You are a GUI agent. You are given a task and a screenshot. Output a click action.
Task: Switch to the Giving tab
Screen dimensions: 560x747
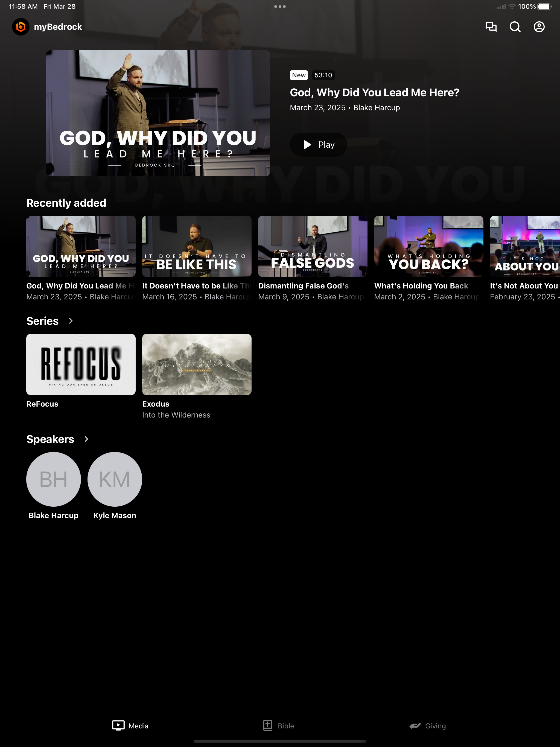coord(428,725)
